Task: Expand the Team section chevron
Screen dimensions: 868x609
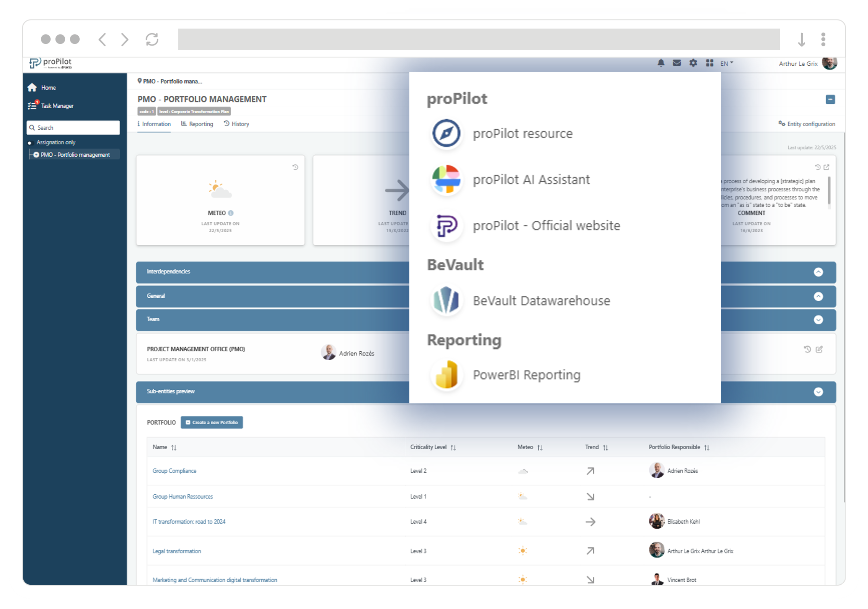Action: tap(818, 320)
